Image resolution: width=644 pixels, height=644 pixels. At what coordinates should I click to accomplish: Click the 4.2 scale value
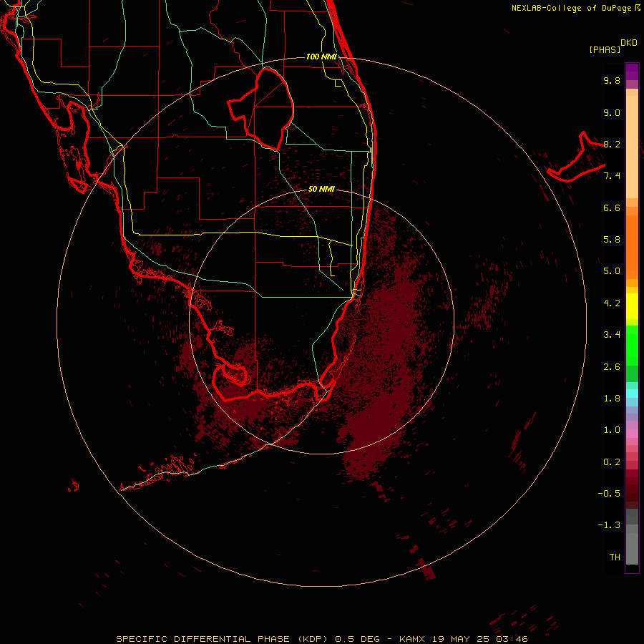pyautogui.click(x=612, y=303)
